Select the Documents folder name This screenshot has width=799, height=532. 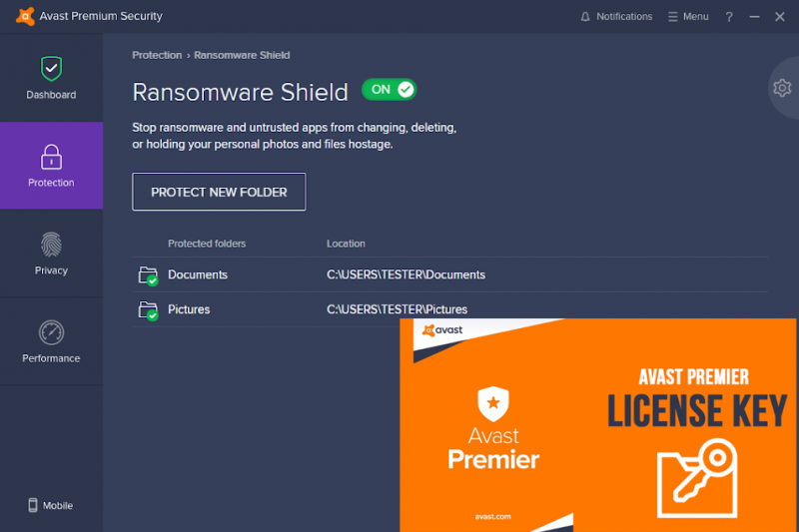pos(198,274)
